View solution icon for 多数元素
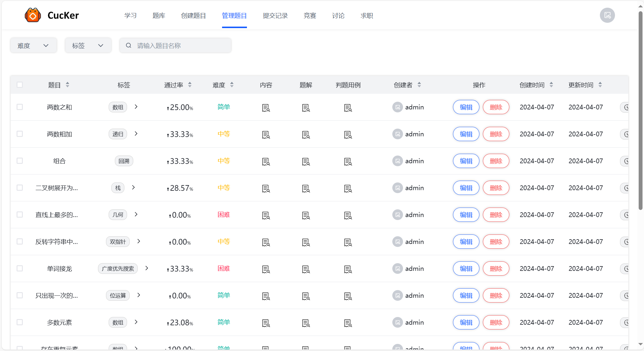Viewport: 644px width, 351px height. pos(306,323)
